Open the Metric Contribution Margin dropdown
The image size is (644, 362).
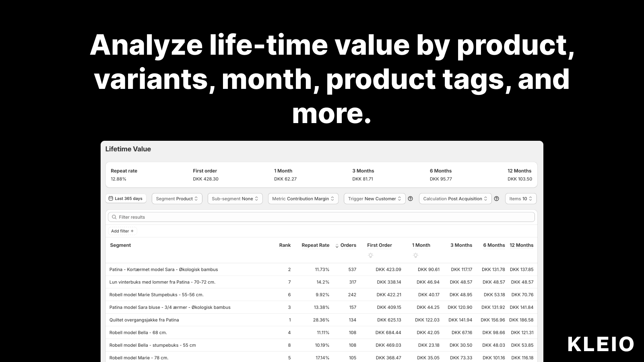303,198
